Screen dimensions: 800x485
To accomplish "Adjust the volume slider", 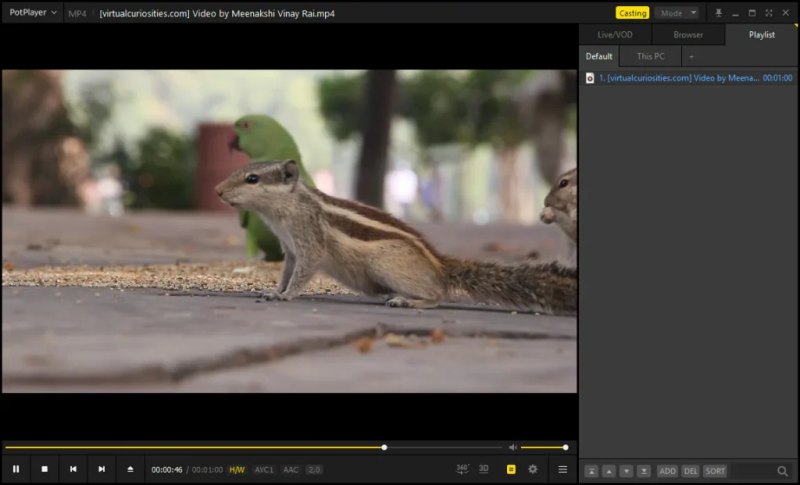I will pos(544,447).
